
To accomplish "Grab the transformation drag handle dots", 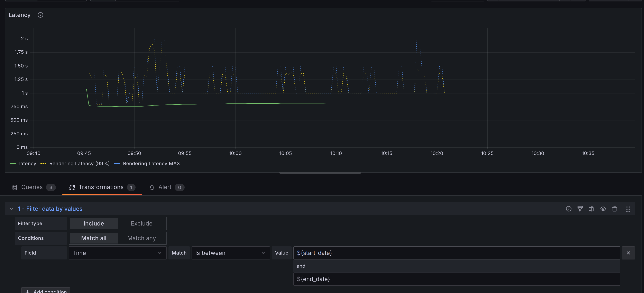I will [628, 209].
